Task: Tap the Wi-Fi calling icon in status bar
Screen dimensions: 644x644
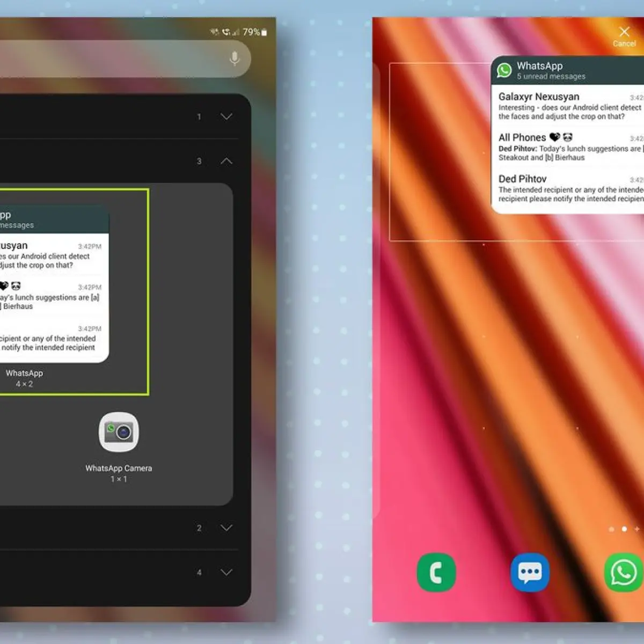Action: point(226,32)
